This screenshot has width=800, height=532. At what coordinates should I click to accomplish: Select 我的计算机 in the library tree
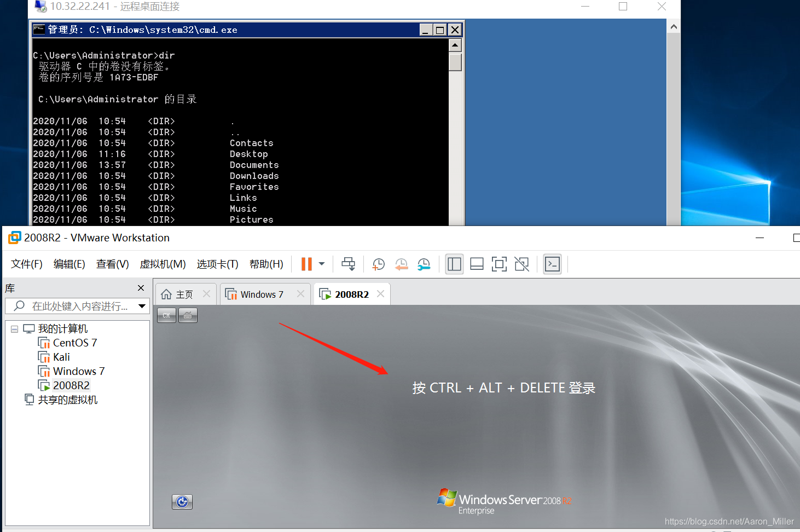click(62, 329)
